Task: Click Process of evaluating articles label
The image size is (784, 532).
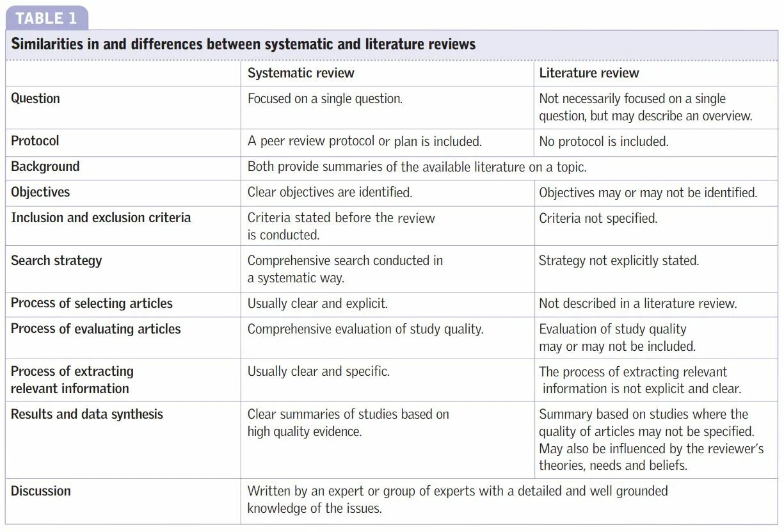Action: point(95,329)
